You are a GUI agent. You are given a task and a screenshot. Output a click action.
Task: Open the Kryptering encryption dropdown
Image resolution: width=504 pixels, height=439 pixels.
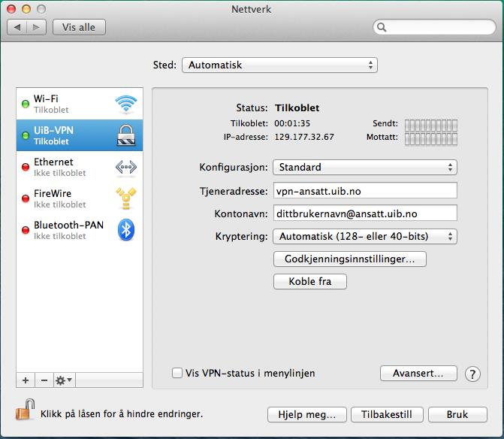point(364,236)
